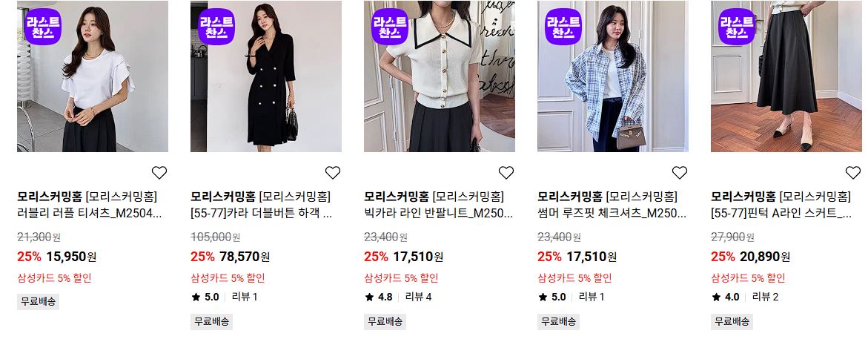Open the blue check shirt product photo
This screenshot has width=868, height=342.
coord(613,76)
